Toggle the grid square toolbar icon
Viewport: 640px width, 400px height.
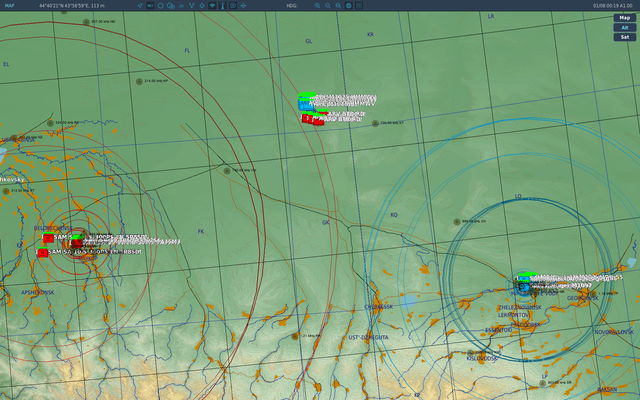point(359,6)
